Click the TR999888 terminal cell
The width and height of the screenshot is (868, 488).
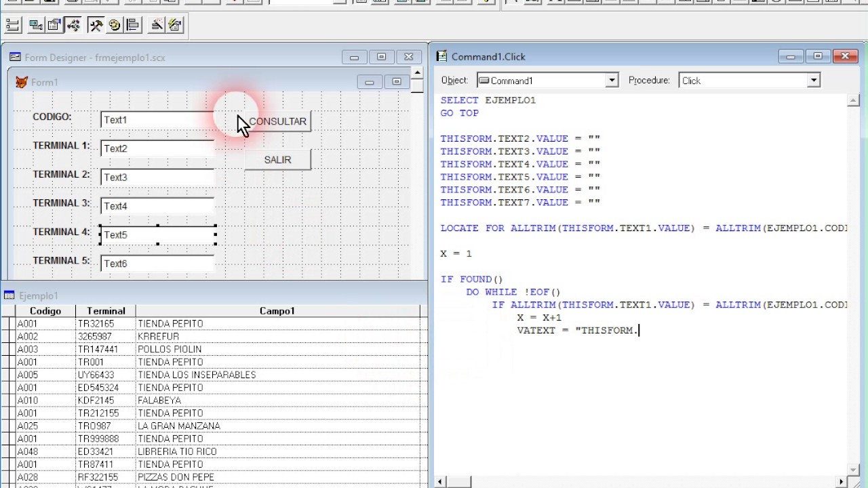click(106, 439)
